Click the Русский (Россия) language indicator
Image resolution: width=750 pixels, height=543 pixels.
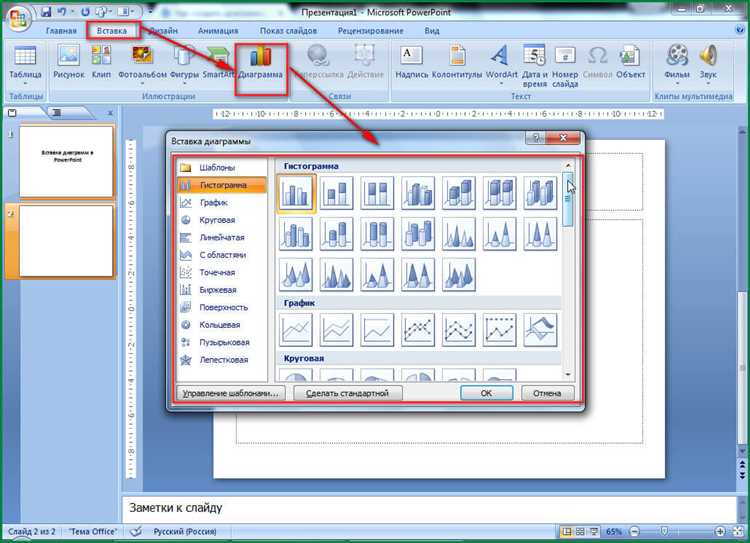[185, 532]
